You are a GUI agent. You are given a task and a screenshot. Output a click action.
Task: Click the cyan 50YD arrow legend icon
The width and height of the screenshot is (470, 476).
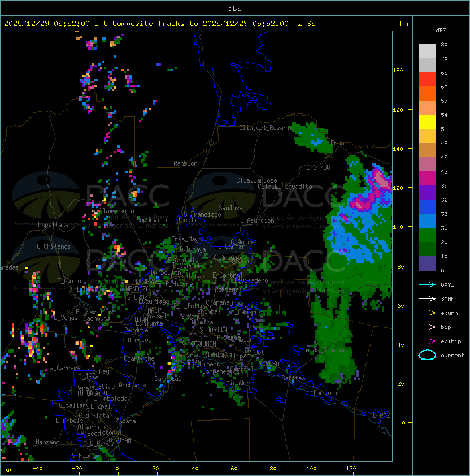click(427, 284)
